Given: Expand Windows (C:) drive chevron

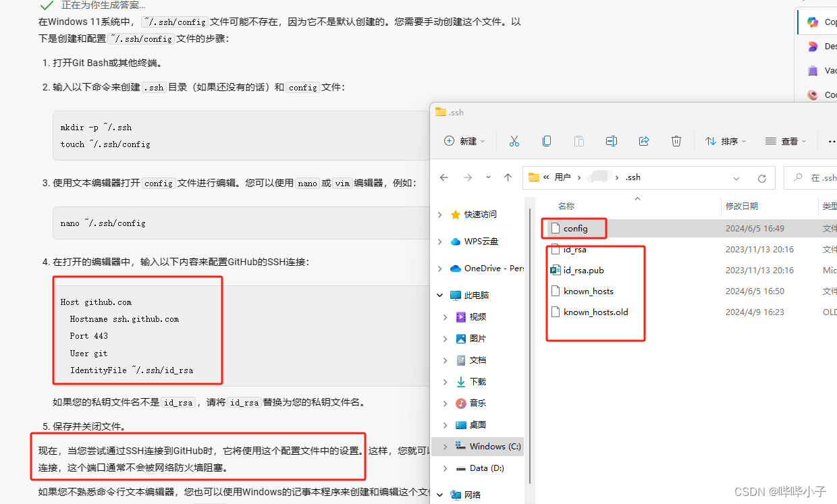Looking at the screenshot, I should [445, 447].
